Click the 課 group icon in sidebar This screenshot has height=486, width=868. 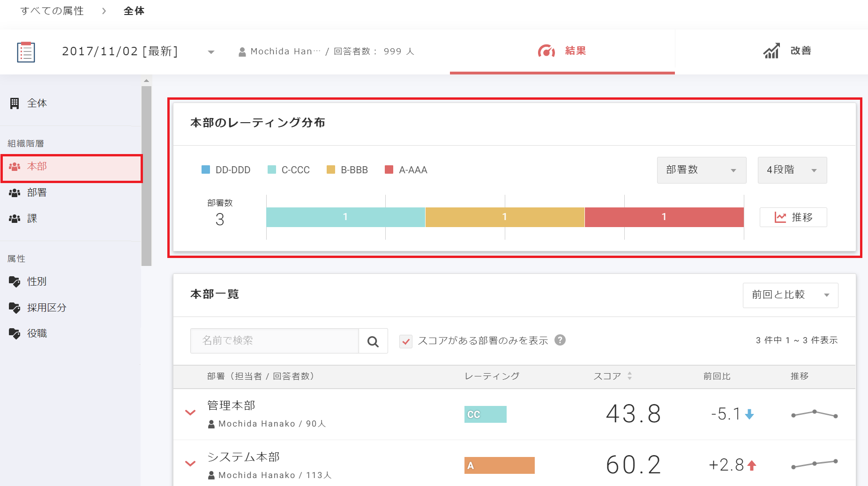[x=15, y=219]
